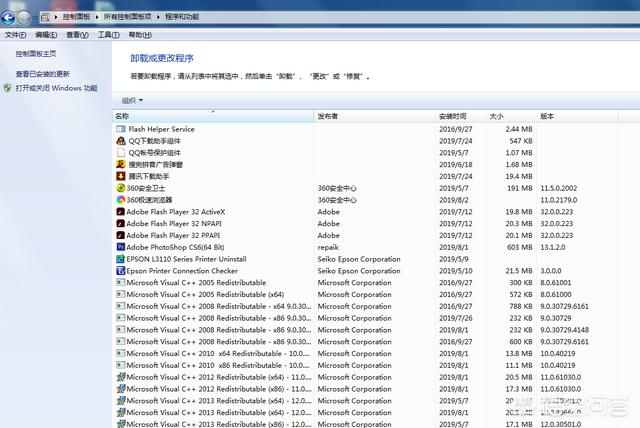Screen dimensions: 640x428
Task: Click version cell 11.5.0.2002
Action: (558, 188)
